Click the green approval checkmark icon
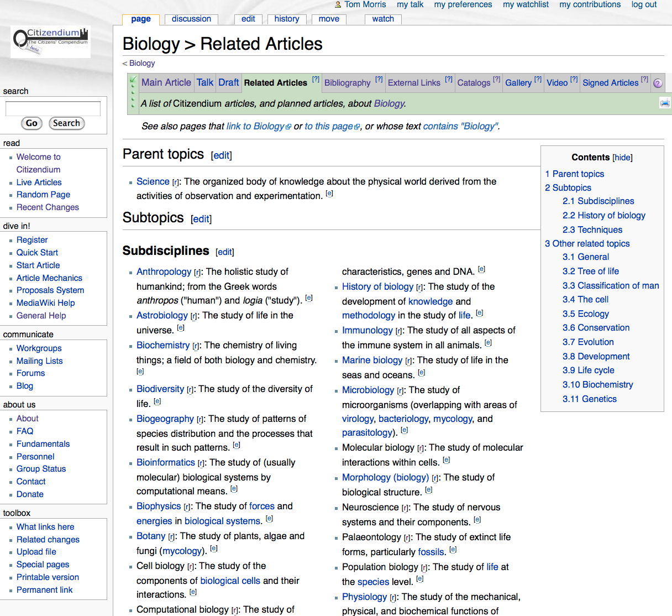672x616 pixels. (133, 81)
